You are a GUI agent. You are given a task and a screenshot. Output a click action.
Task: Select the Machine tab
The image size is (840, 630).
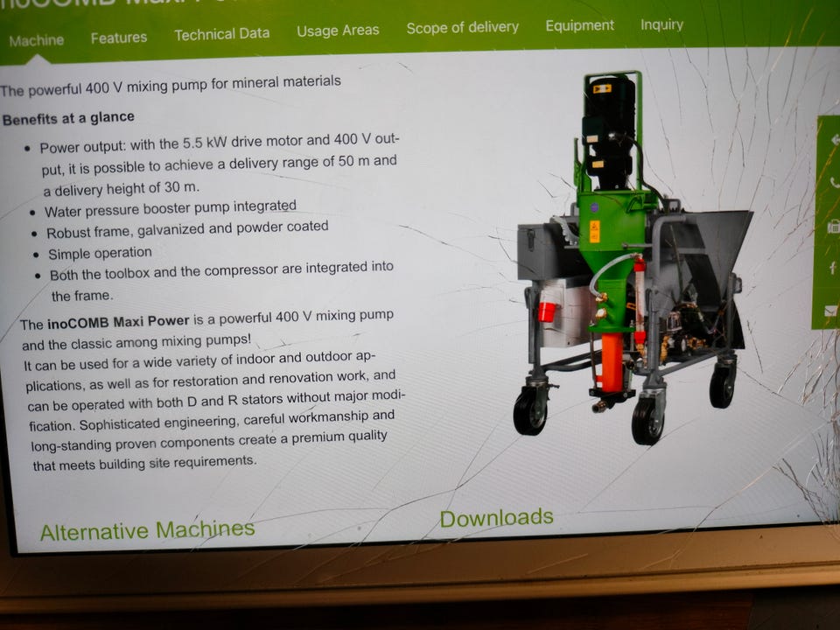tap(37, 40)
